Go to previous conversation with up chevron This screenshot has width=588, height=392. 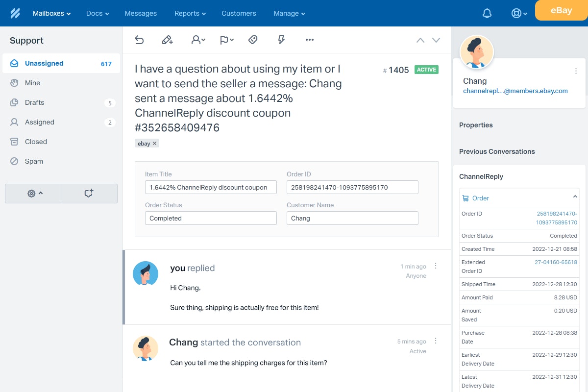[x=420, y=40]
